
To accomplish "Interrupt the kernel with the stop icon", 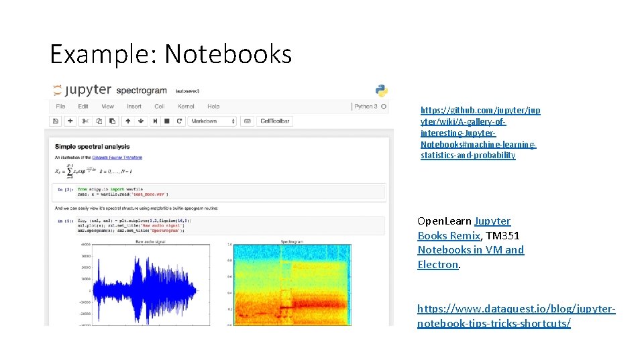I will click(167, 121).
